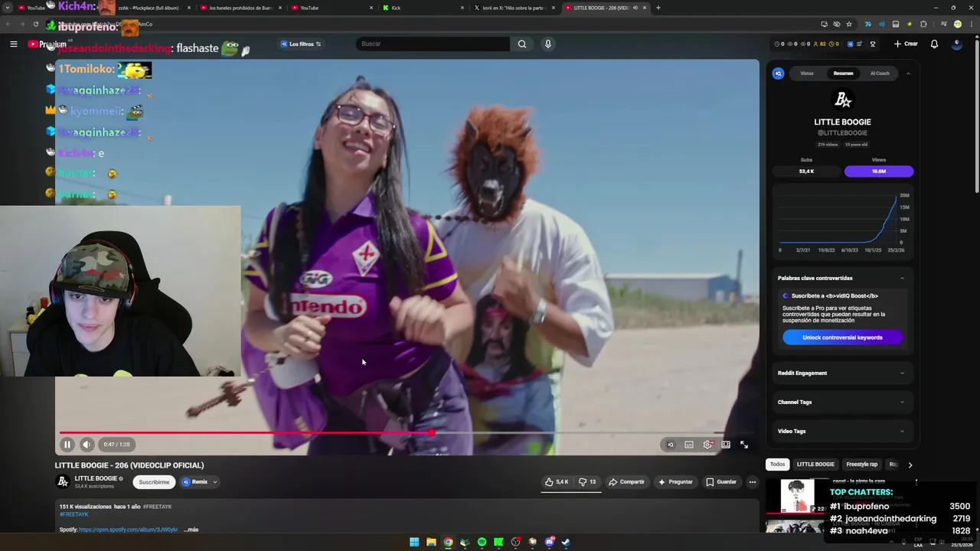Collapse the vidIQ panel with the top chevron
This screenshot has width=980, height=551.
click(908, 73)
